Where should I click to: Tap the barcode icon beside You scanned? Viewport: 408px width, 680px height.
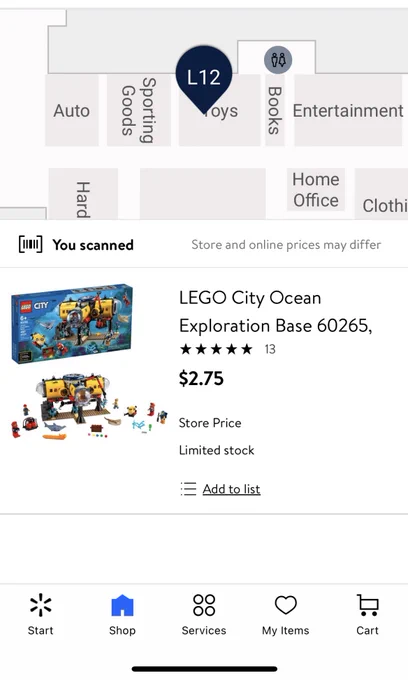[x=30, y=245]
